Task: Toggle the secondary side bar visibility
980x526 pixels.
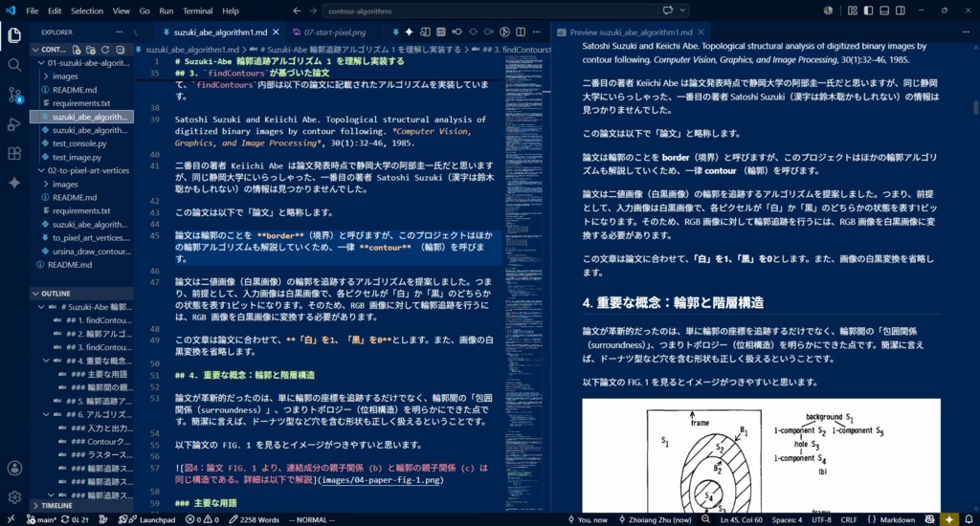Action: (x=901, y=11)
